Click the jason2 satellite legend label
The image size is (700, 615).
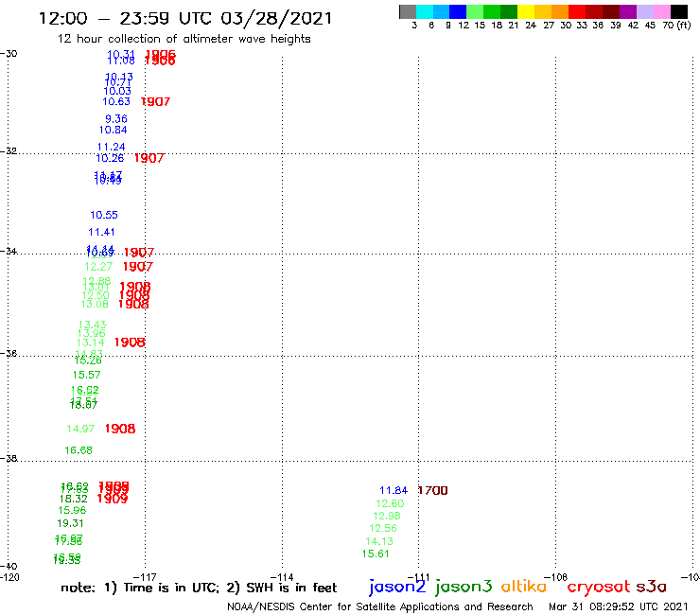397,587
